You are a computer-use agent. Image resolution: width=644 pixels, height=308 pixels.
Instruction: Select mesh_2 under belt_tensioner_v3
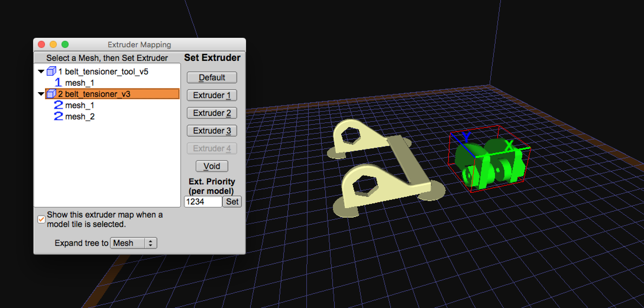click(x=80, y=116)
